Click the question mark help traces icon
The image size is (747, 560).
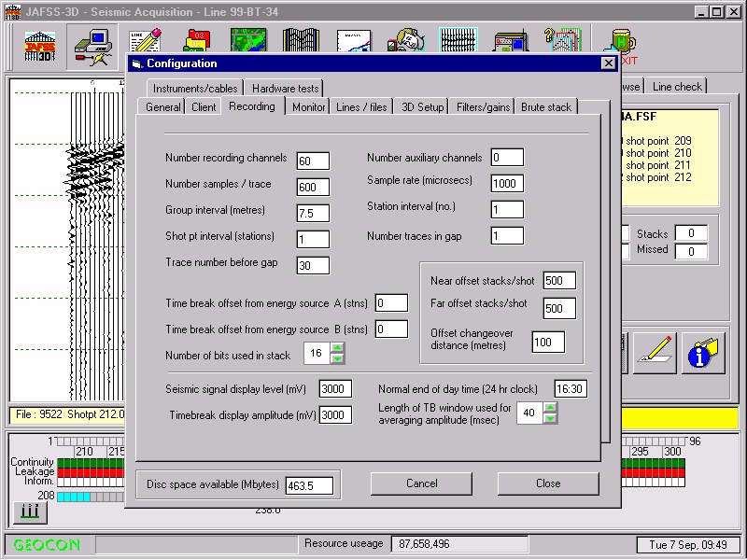(563, 40)
